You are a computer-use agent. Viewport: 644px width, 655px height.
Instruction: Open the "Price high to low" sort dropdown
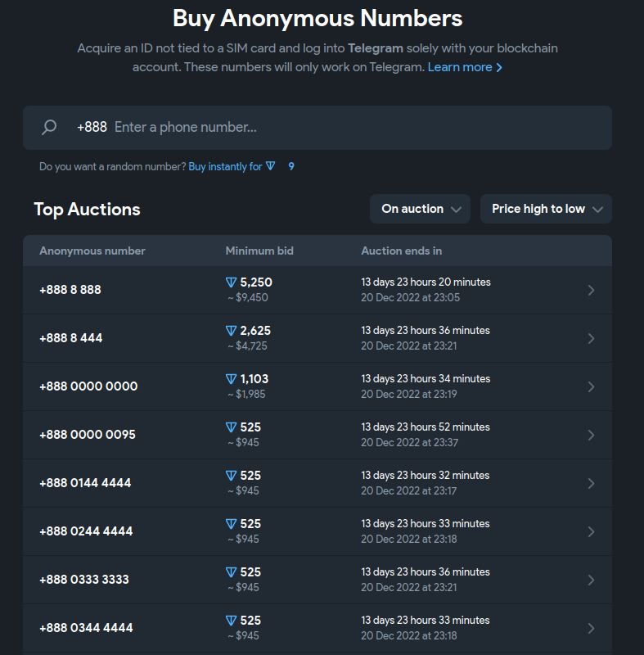[x=546, y=209]
